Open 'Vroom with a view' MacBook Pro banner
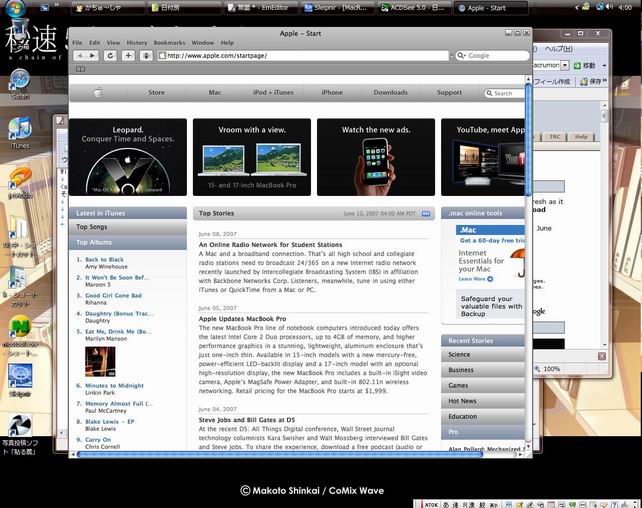This screenshot has width=642, height=508. (x=252, y=157)
